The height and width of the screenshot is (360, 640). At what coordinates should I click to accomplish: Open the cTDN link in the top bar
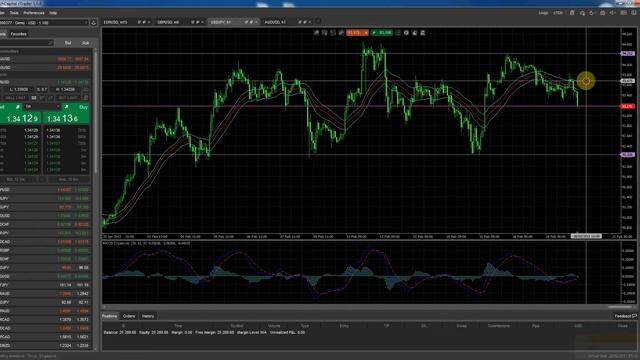coord(558,13)
